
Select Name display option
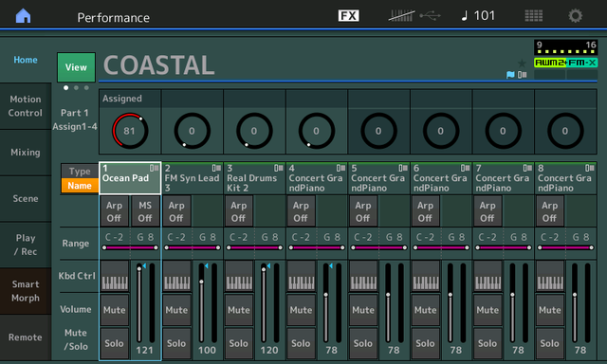point(80,186)
